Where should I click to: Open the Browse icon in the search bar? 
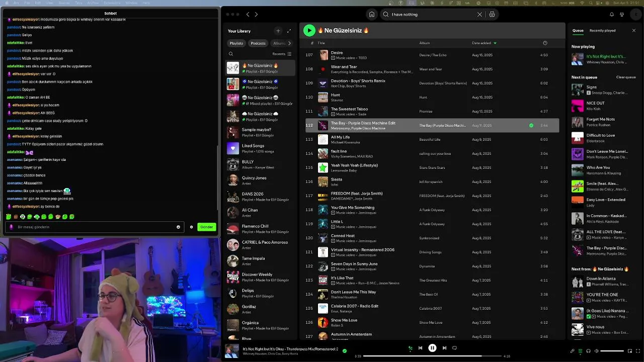pyautogui.click(x=492, y=15)
